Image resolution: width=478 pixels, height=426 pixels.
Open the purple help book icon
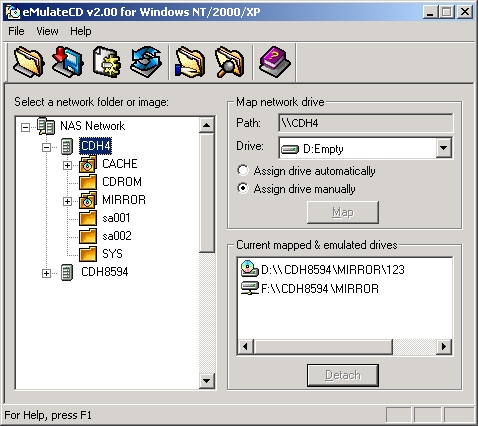275,62
